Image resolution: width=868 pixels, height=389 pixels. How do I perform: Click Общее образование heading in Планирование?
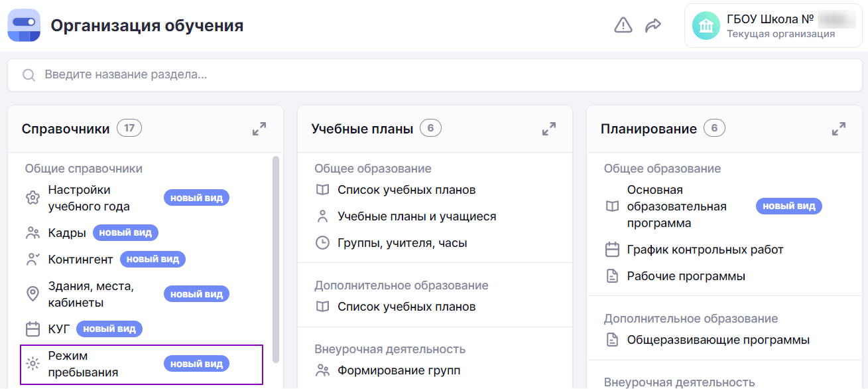point(662,169)
